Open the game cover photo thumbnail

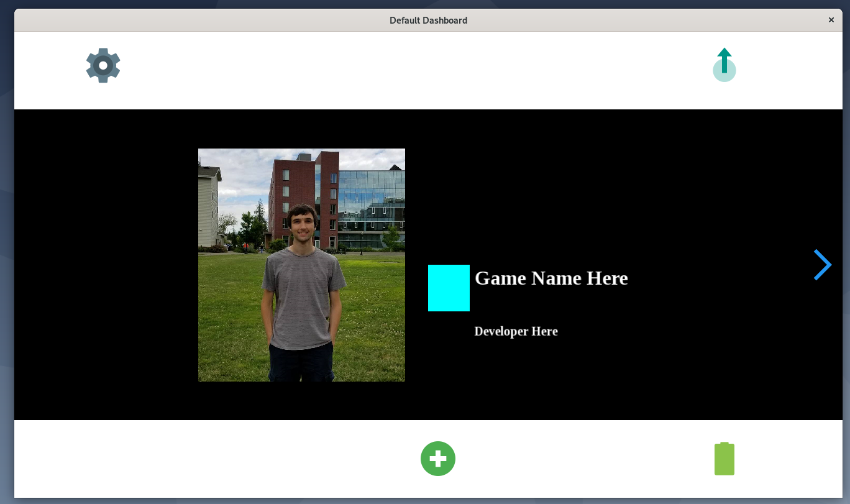coord(301,265)
